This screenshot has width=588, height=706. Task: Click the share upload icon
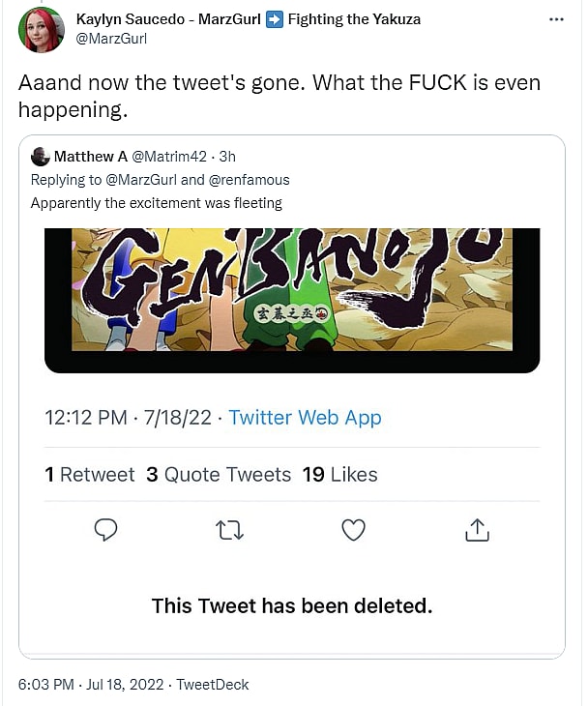[x=478, y=530]
